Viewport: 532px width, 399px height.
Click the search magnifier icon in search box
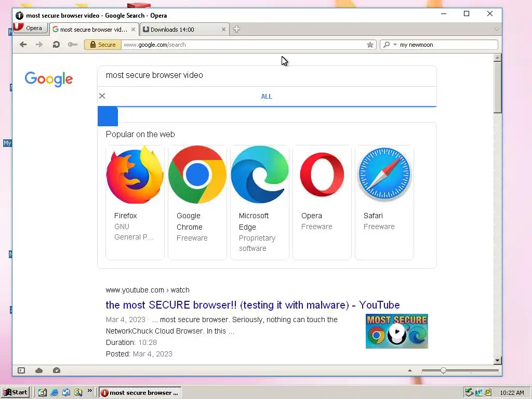(387, 45)
